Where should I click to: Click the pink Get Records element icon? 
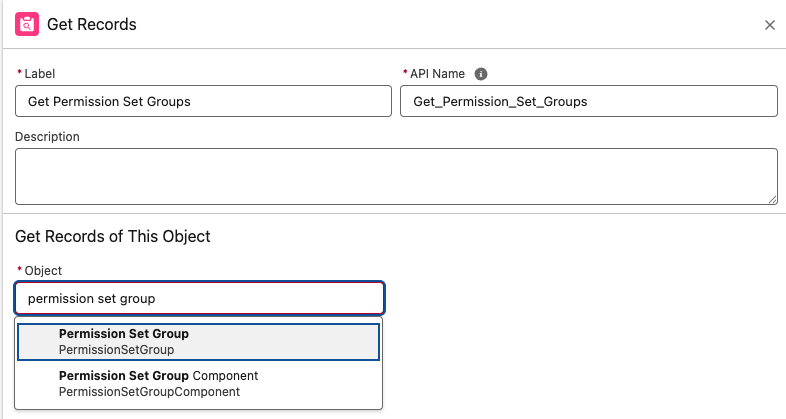27,24
